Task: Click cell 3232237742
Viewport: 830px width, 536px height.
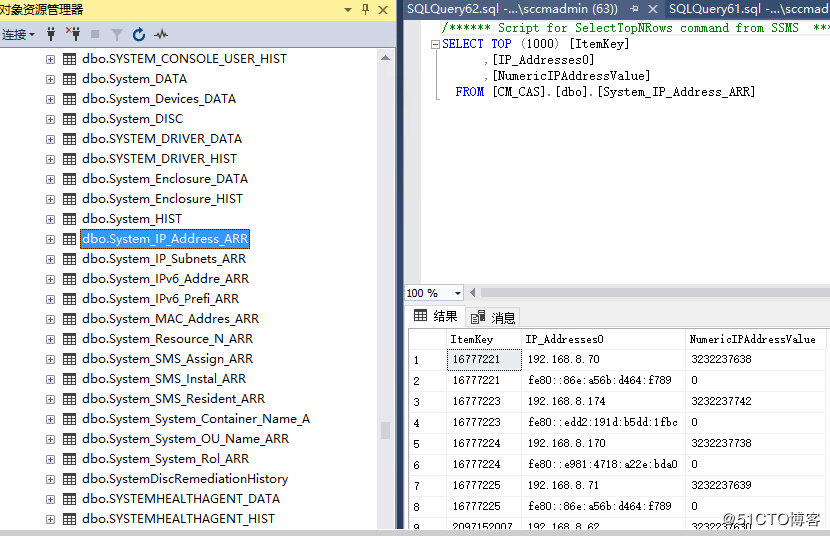Action: [x=755, y=401]
